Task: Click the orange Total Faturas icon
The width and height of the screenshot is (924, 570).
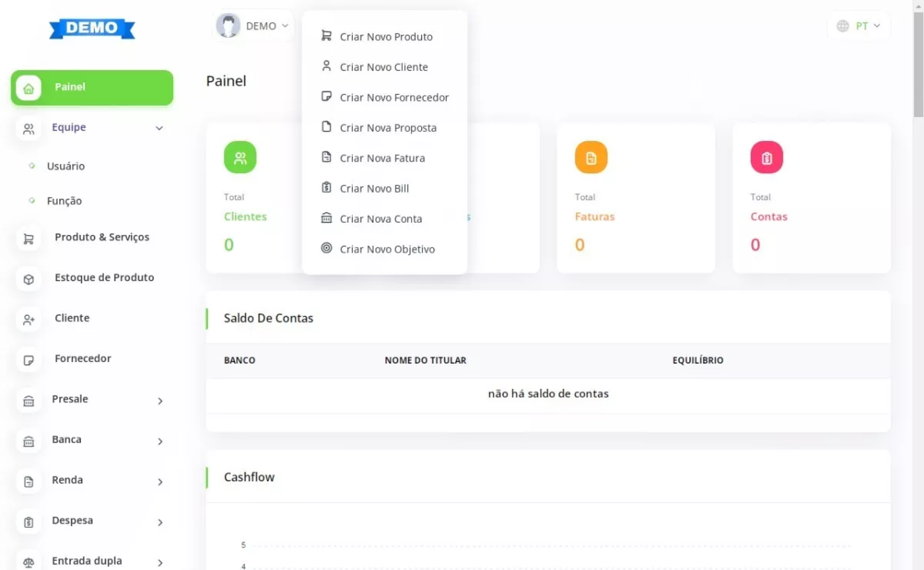Action: coord(590,157)
